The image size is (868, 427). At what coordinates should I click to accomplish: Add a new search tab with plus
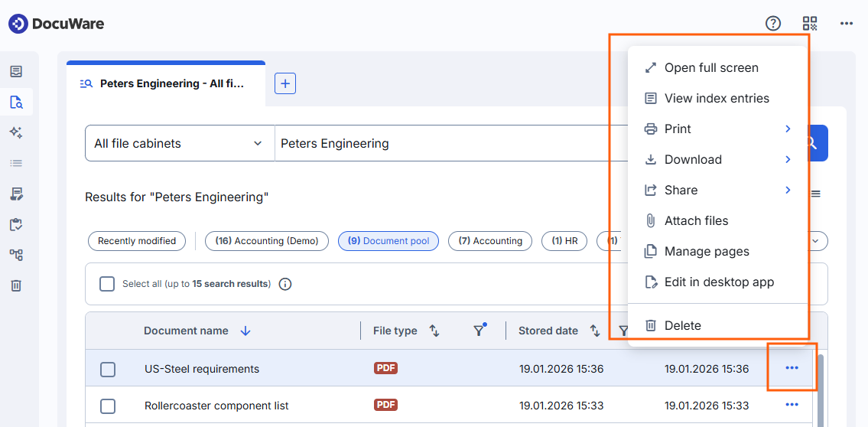[285, 83]
